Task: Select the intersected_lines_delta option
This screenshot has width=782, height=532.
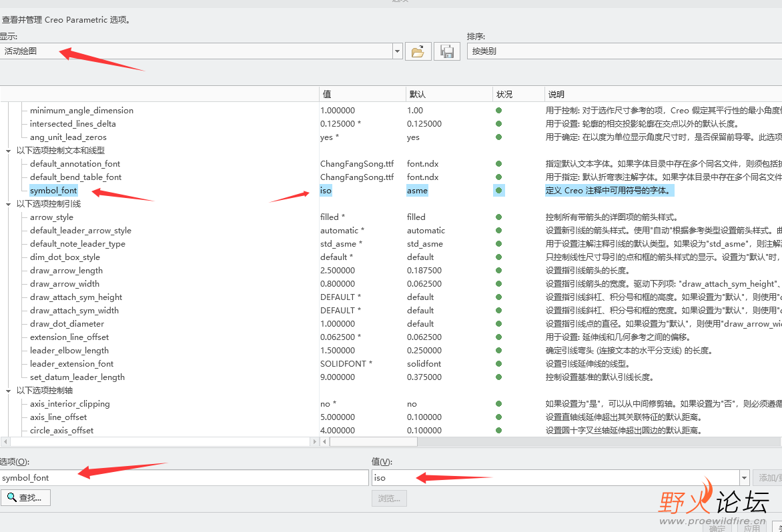Action: pos(73,124)
